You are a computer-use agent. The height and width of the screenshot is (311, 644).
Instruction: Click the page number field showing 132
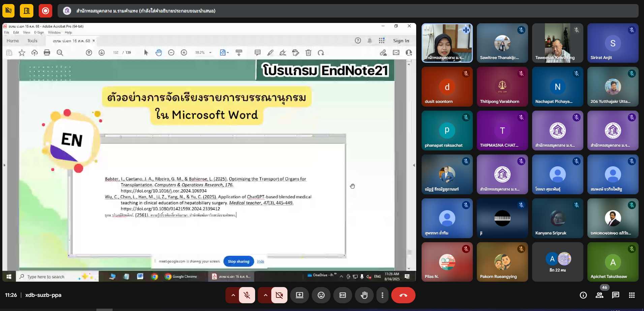tap(116, 53)
